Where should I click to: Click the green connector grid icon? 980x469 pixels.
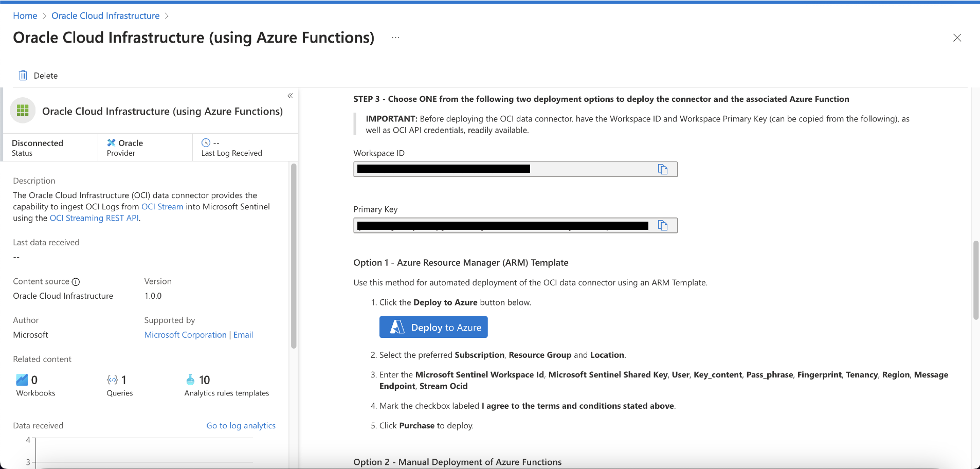click(23, 111)
